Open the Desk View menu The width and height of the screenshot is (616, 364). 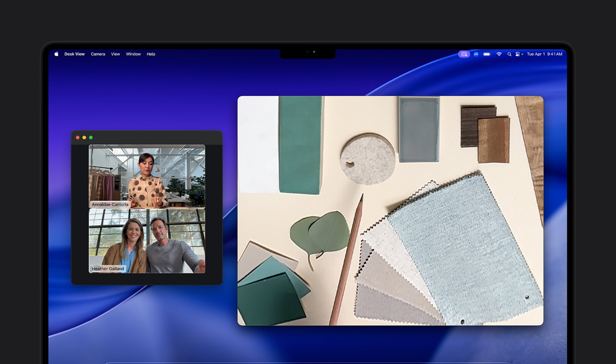pyautogui.click(x=75, y=54)
